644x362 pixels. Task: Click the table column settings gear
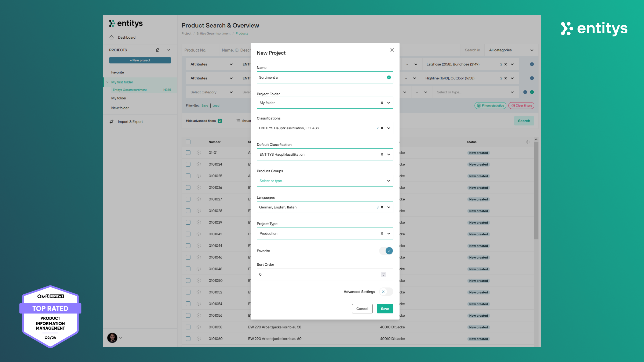(528, 142)
